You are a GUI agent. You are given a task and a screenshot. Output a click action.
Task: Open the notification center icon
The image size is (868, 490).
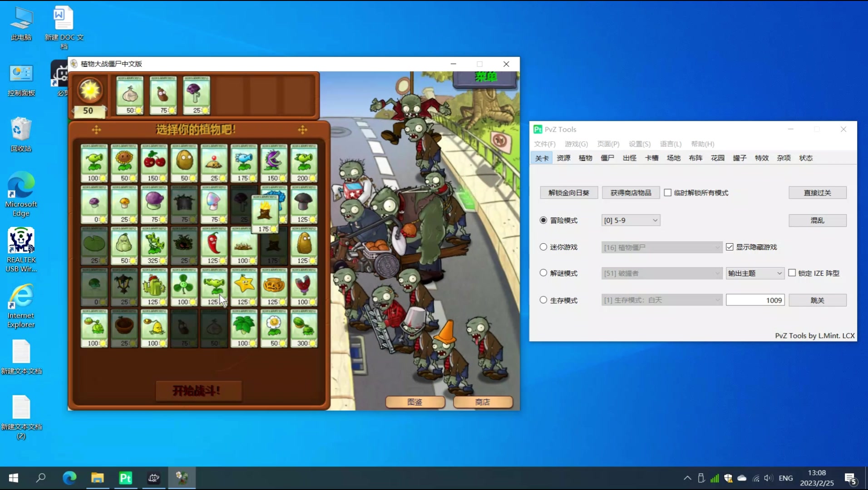tap(850, 478)
